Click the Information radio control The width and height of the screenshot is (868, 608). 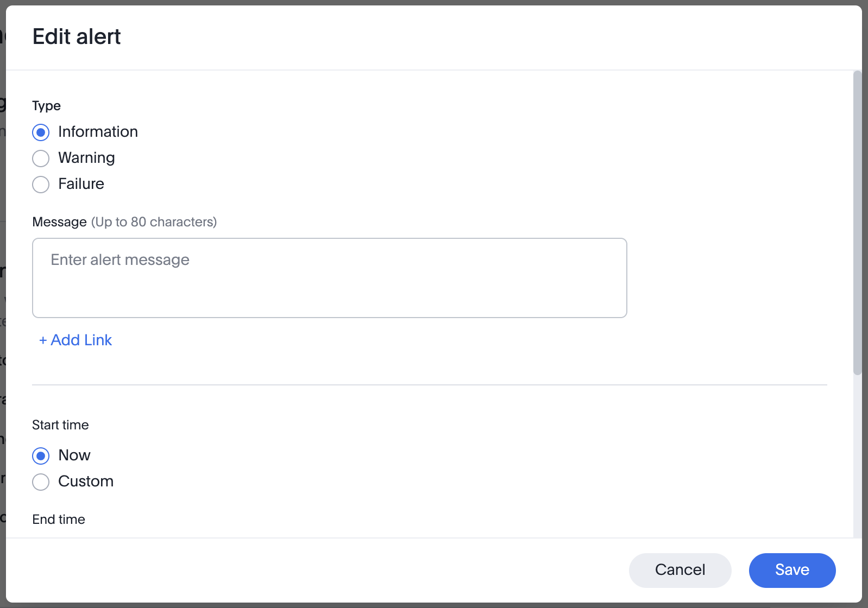pyautogui.click(x=41, y=132)
